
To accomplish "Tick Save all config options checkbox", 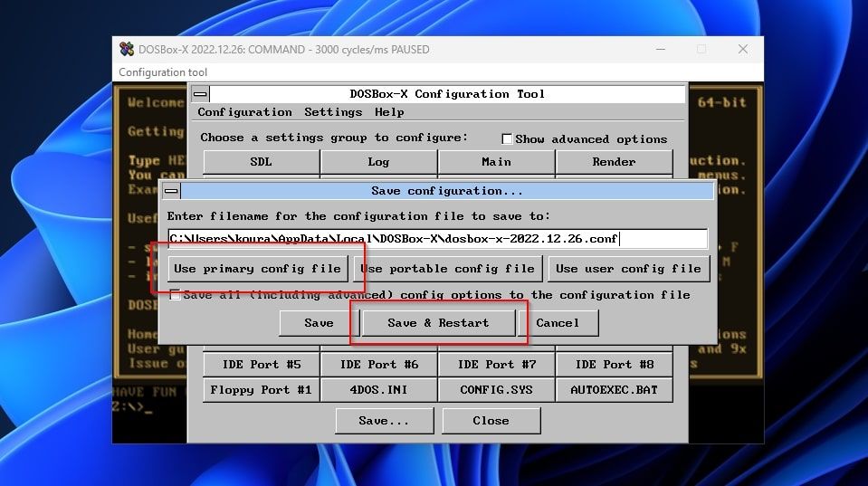I will pyautogui.click(x=175, y=294).
